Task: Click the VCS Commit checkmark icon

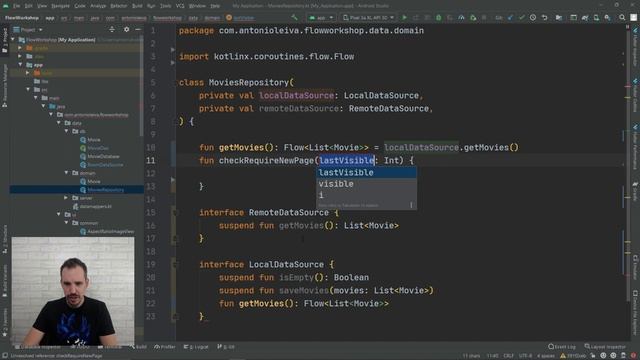Action: point(522,18)
